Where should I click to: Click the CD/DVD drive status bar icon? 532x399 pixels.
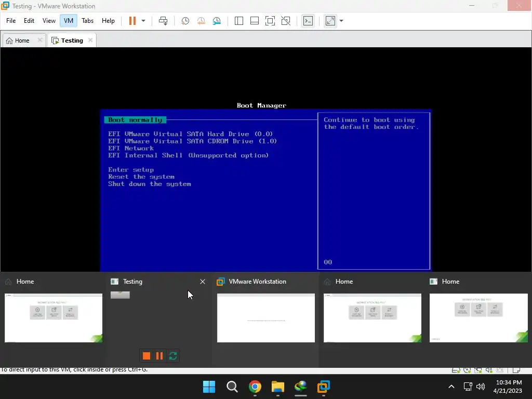point(467,370)
